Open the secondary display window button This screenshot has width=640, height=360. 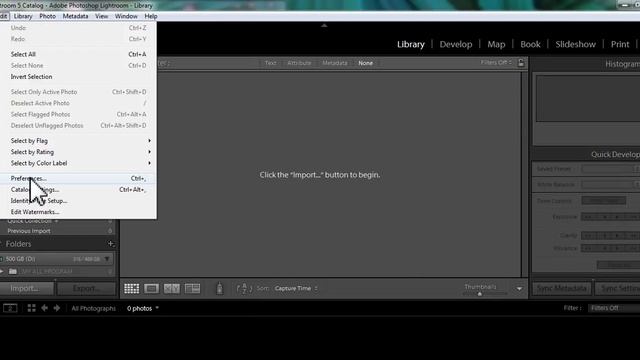click(x=10, y=308)
